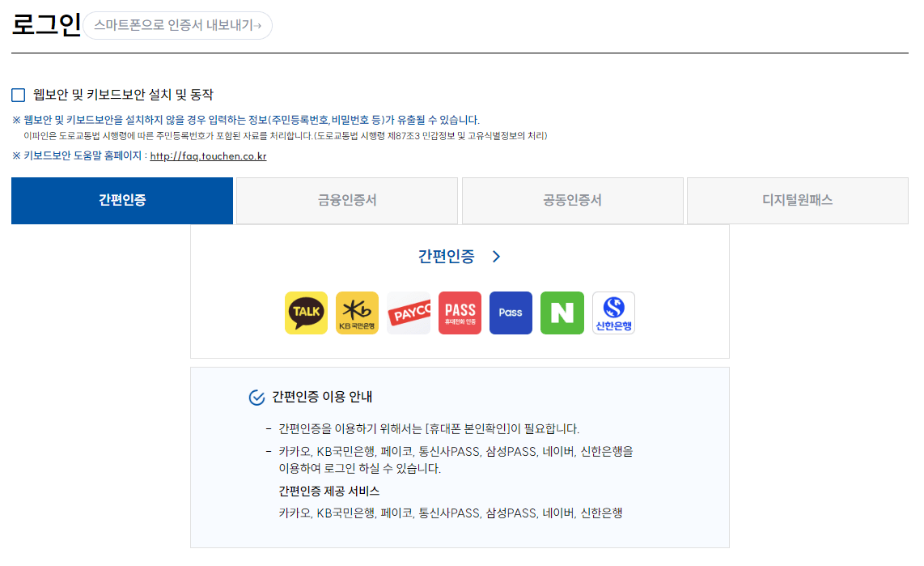Click 스마트폰으로 인증서 내보내기 button
Image resolution: width=924 pixels, height=566 pixels.
tap(177, 25)
